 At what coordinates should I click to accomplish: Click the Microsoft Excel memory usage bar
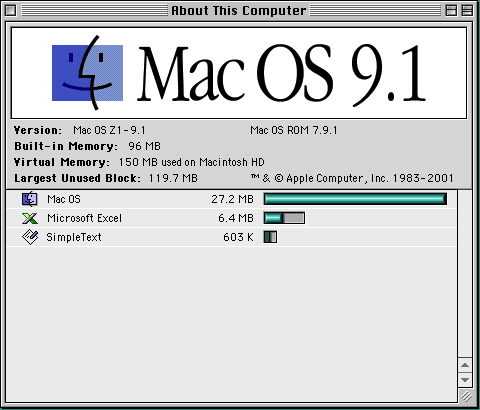tap(284, 218)
